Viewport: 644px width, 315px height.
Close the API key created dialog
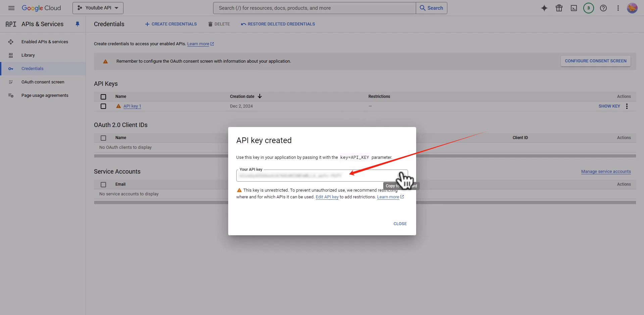coord(400,224)
